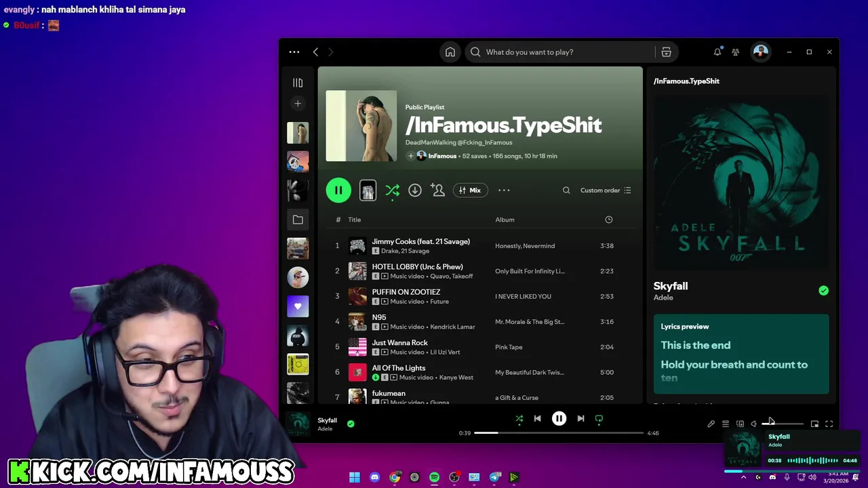Sort by the duration clock column header
868x488 pixels.
coord(609,220)
